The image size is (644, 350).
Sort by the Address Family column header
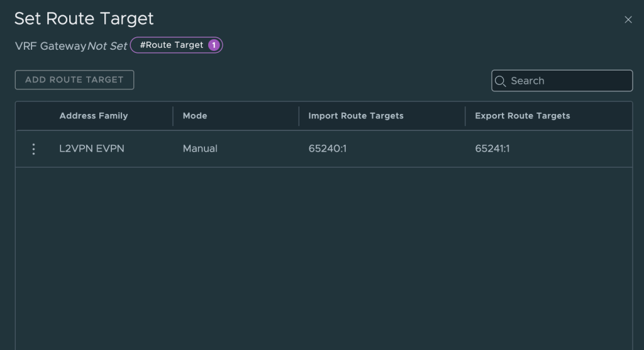93,116
